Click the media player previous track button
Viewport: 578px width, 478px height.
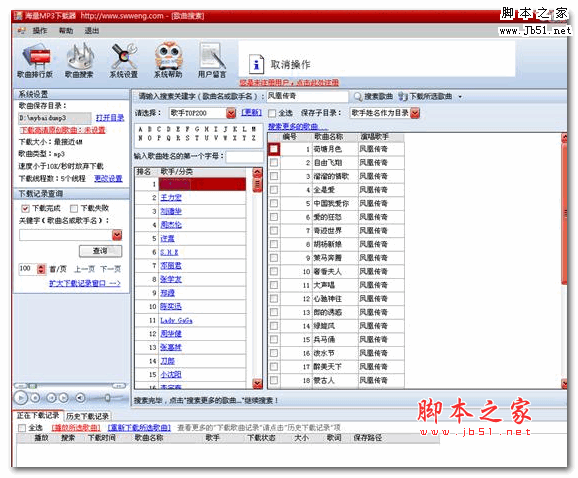[51, 398]
